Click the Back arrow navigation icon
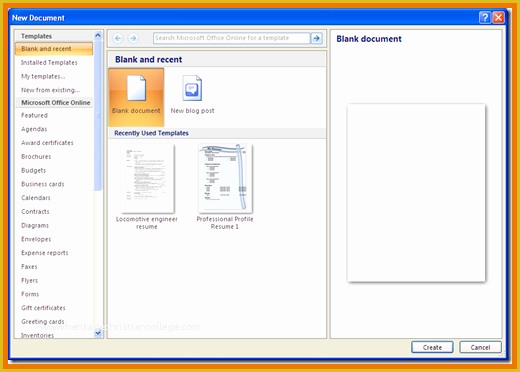Screen dimensions: 520x372 tap(118, 38)
